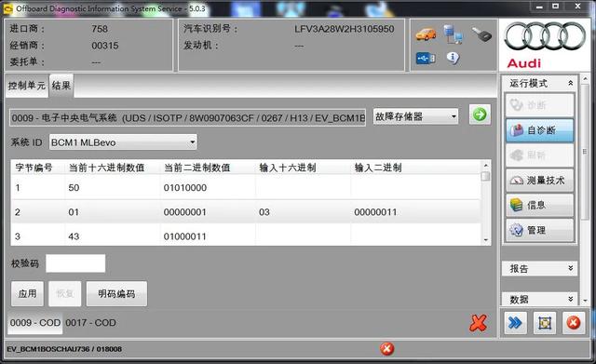Viewport: 596px width, 364px height.
Task: Click the red X beside 0017 - COD
Action: pyautogui.click(x=478, y=323)
